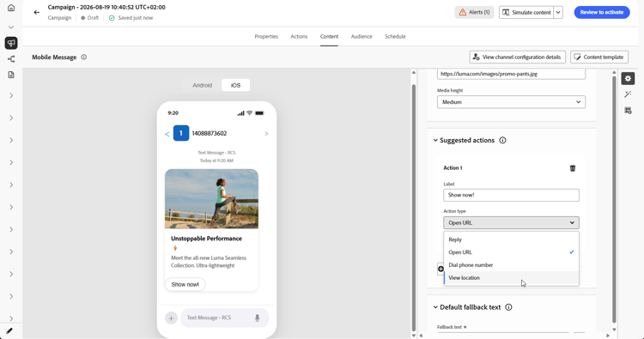The height and width of the screenshot is (339, 644).
Task: Click View channel configuration details
Action: [x=517, y=57]
